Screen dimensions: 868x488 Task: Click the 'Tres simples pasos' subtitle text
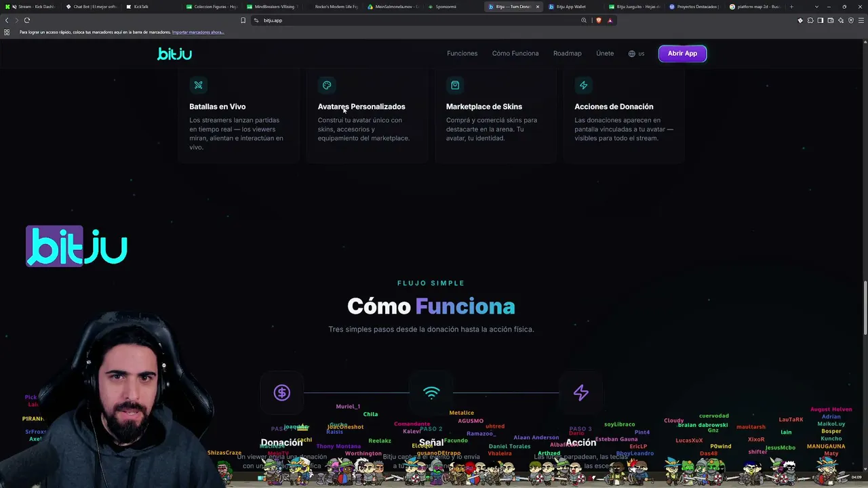(x=431, y=329)
